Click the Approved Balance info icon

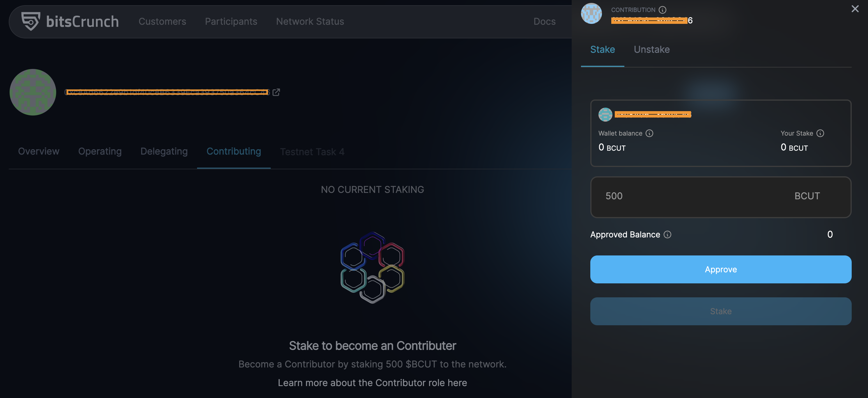[x=667, y=234]
